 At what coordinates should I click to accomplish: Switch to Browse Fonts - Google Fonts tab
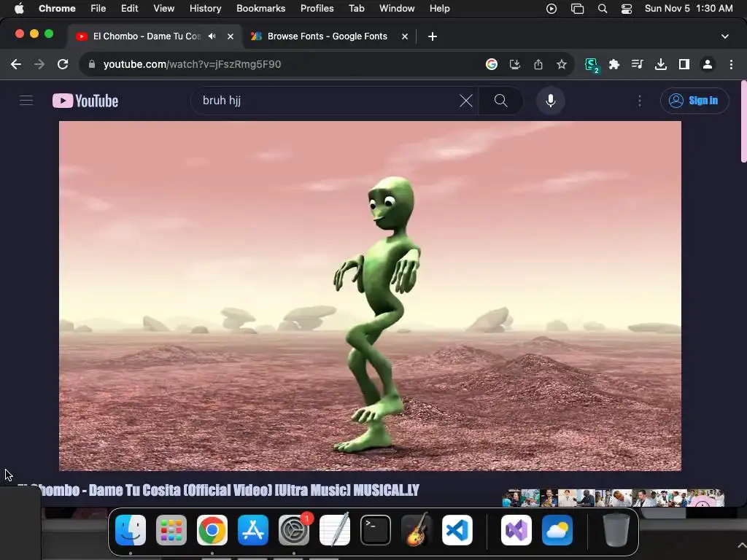point(328,36)
